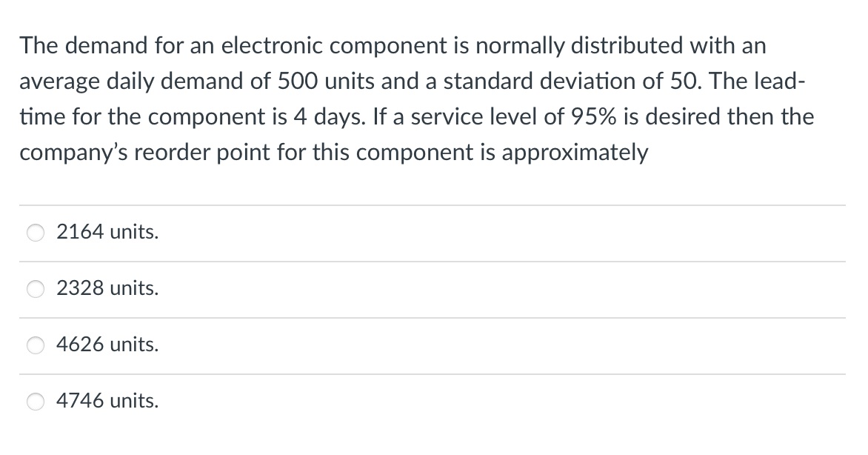This screenshot has height=455, width=868.
Task: Click the 4626 units answer text
Action: tap(107, 345)
